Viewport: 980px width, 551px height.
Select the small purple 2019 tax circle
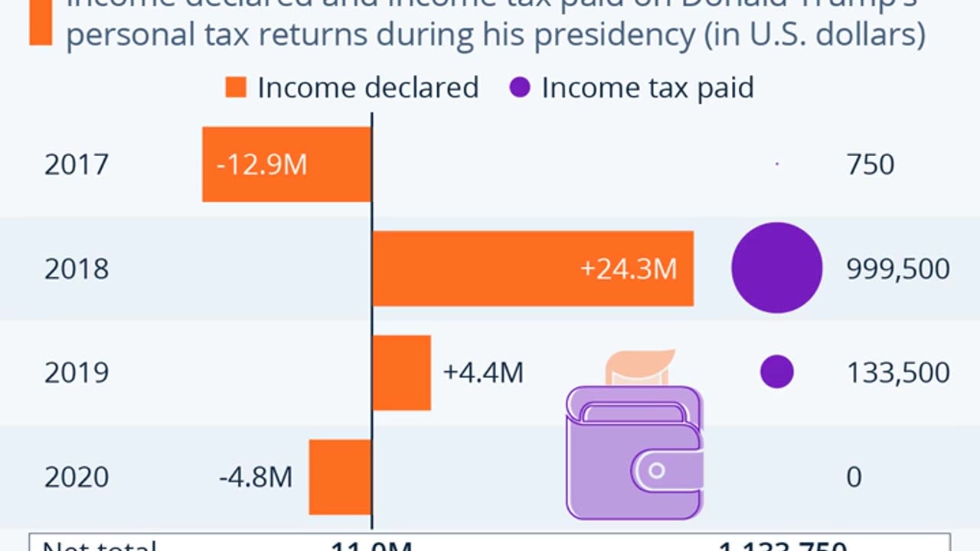tap(776, 372)
